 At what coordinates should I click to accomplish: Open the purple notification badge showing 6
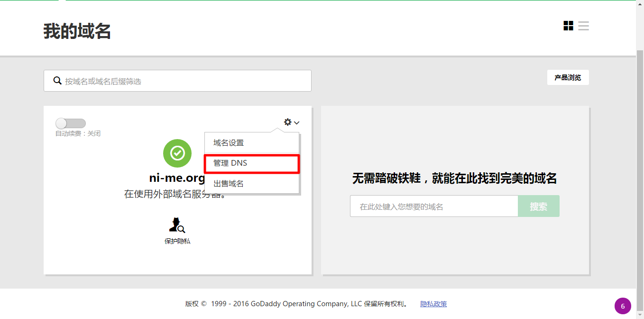click(623, 306)
